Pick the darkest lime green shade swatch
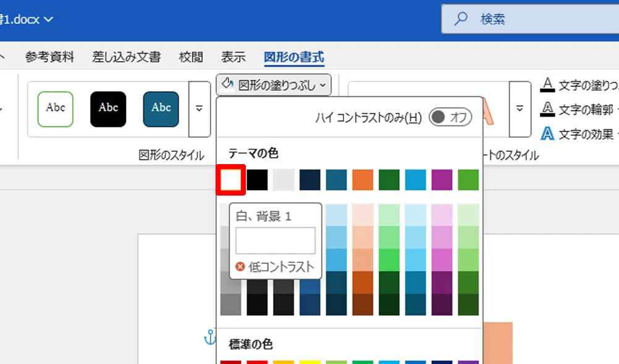Image resolution: width=619 pixels, height=364 pixels. (x=468, y=304)
